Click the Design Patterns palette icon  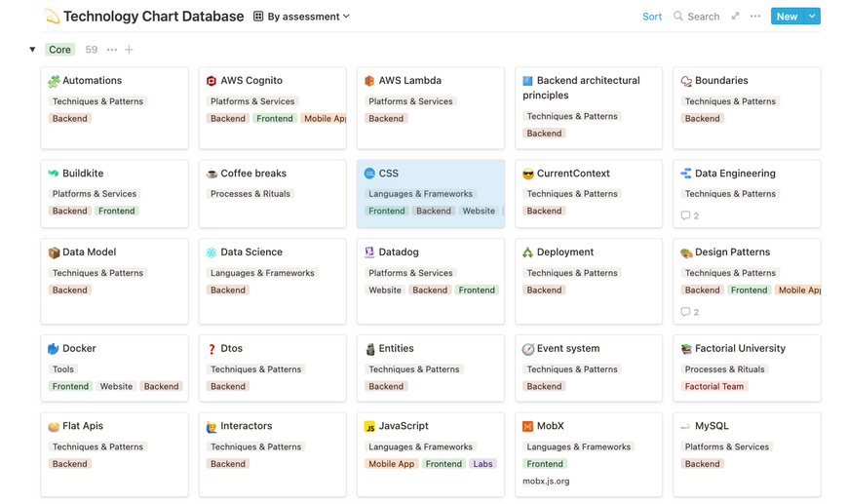(686, 252)
